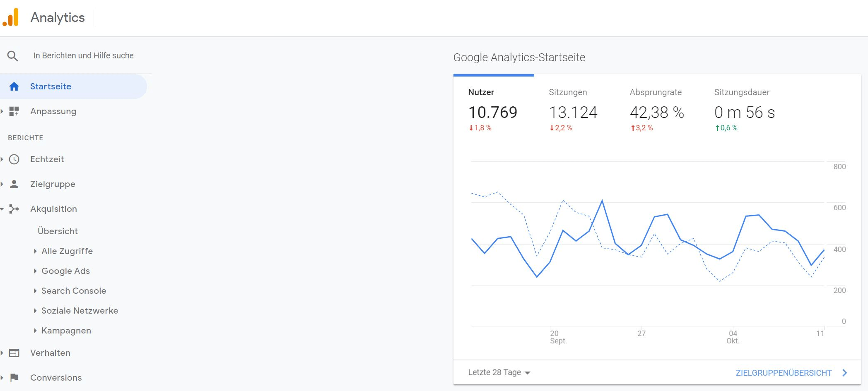Image resolution: width=868 pixels, height=391 pixels.
Task: Expand arrow beside Google Ads
Action: click(35, 271)
